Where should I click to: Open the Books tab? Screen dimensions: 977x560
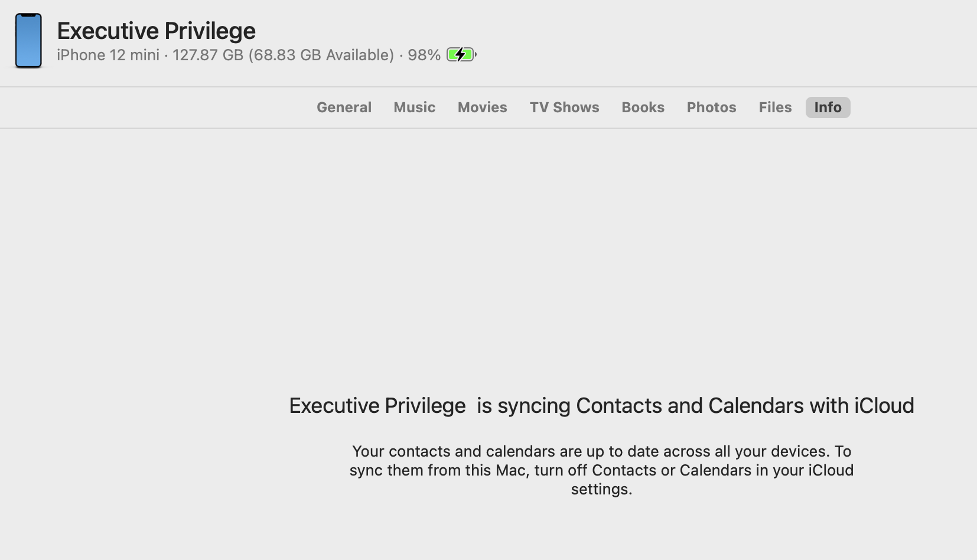(643, 108)
